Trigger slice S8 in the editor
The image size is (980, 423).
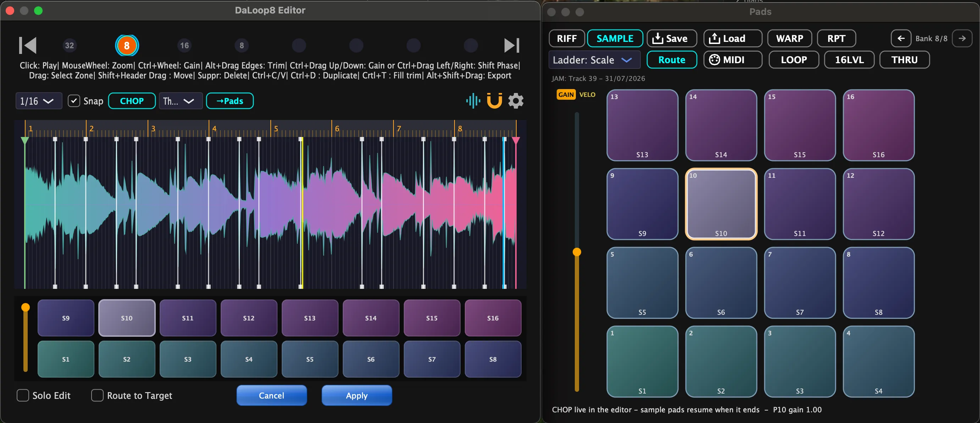pyautogui.click(x=493, y=359)
